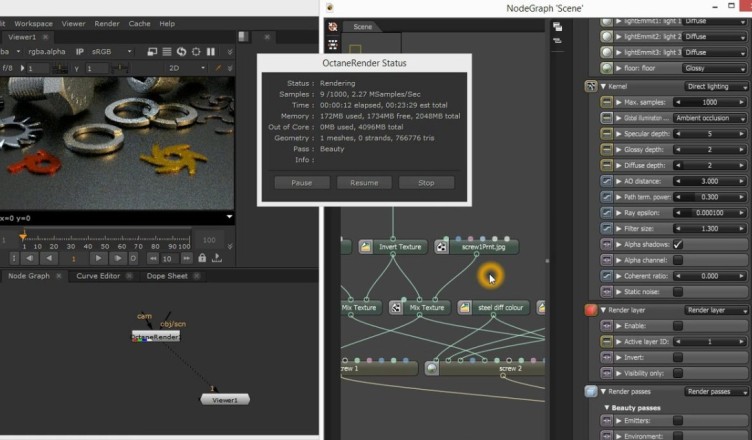Tick the Visibility only checkbox

pos(678,373)
